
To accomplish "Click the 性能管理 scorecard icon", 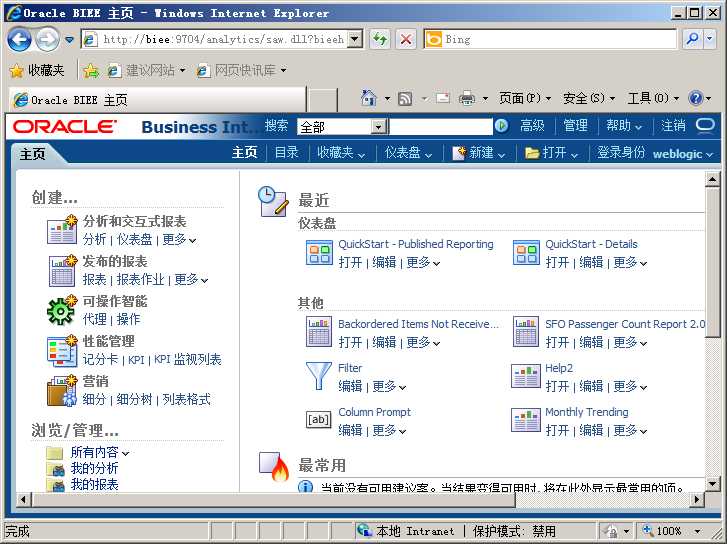I will [x=62, y=350].
